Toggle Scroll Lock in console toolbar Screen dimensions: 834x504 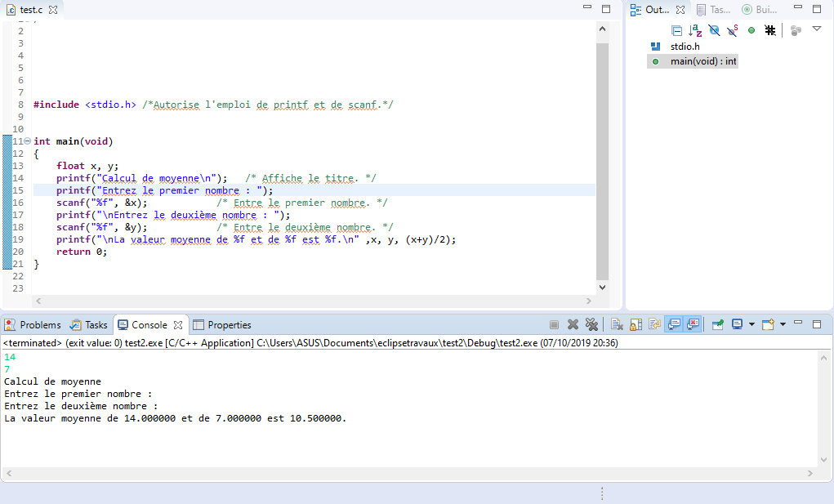636,324
